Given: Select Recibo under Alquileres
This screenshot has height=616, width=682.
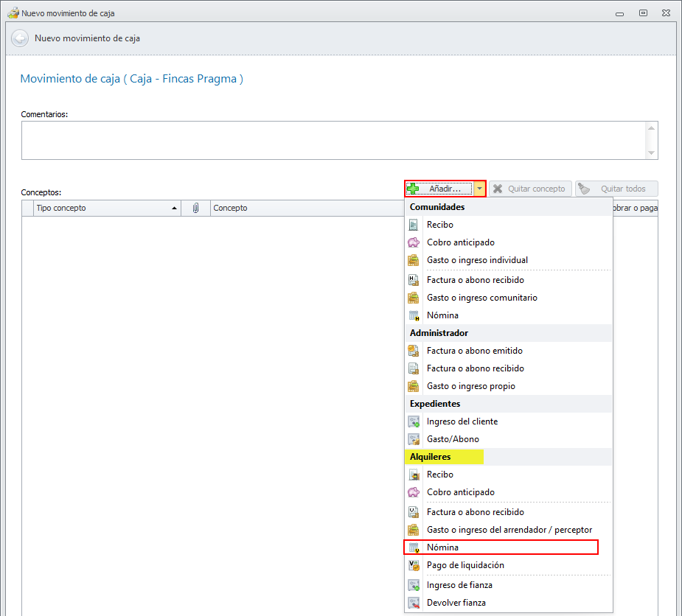Looking at the screenshot, I should click(x=509, y=475).
